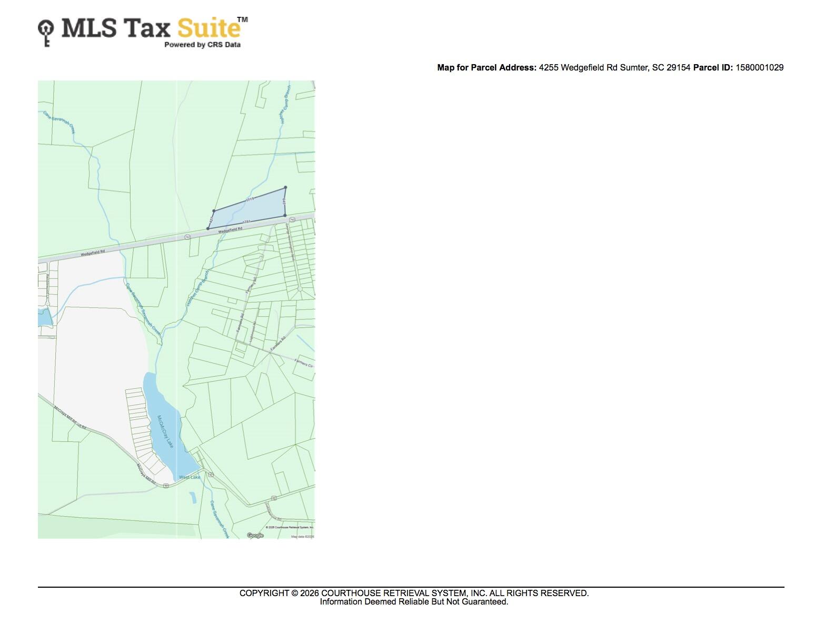Viewport: 834px width, 644px height.
Task: Click the Wedgefield Rd label beside the parcel
Action: tap(230, 230)
